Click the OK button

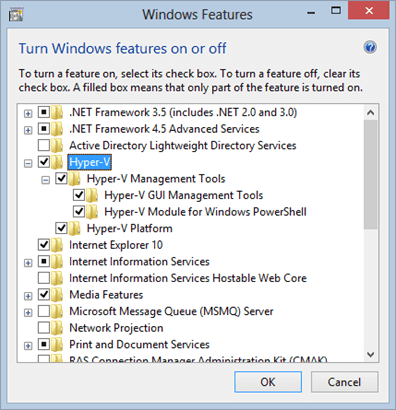(268, 382)
